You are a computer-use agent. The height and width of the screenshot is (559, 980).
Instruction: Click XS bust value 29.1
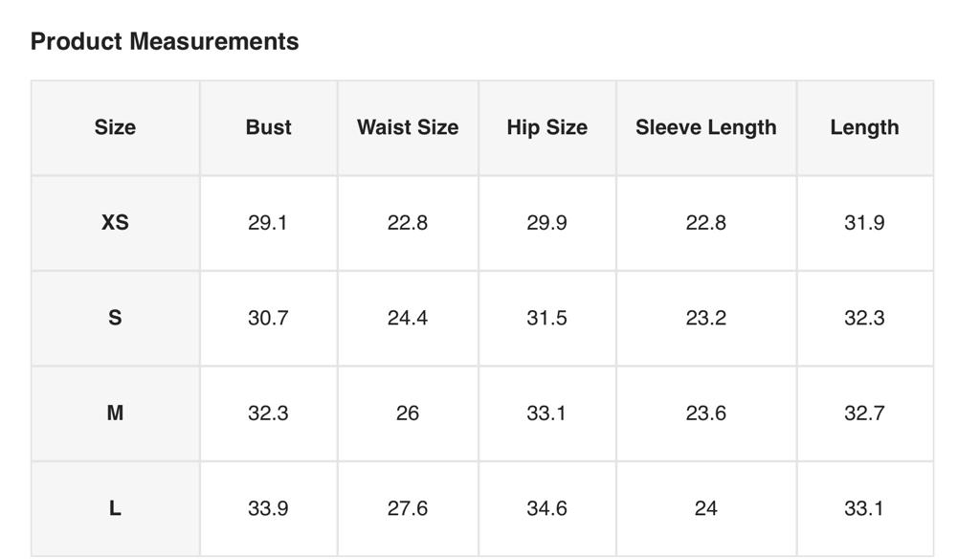click(268, 222)
